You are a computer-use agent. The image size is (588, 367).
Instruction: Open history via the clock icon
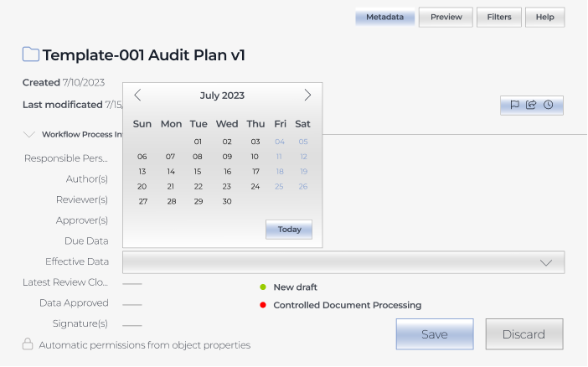[x=549, y=105]
